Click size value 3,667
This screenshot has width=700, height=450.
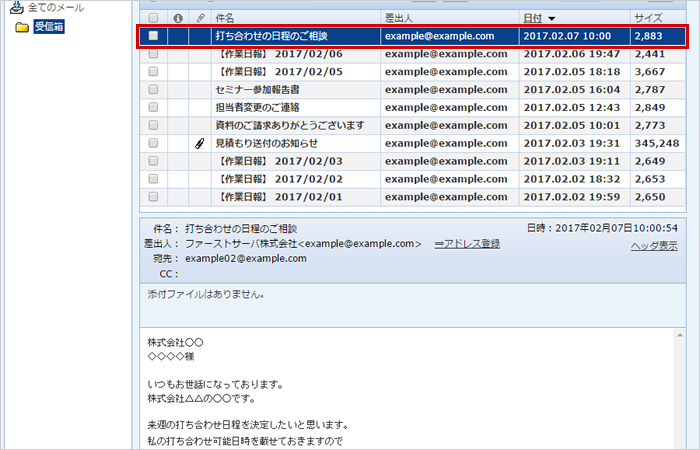[x=650, y=72]
